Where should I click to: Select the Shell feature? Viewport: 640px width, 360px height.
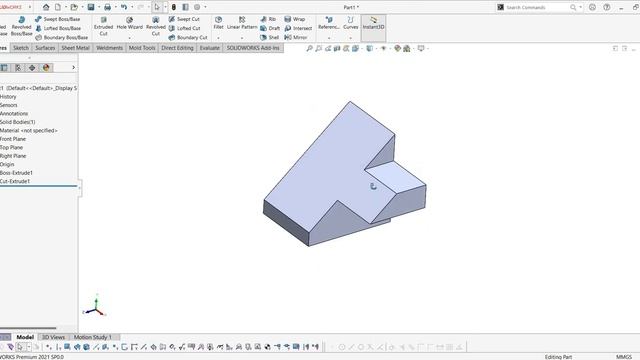pyautogui.click(x=269, y=37)
